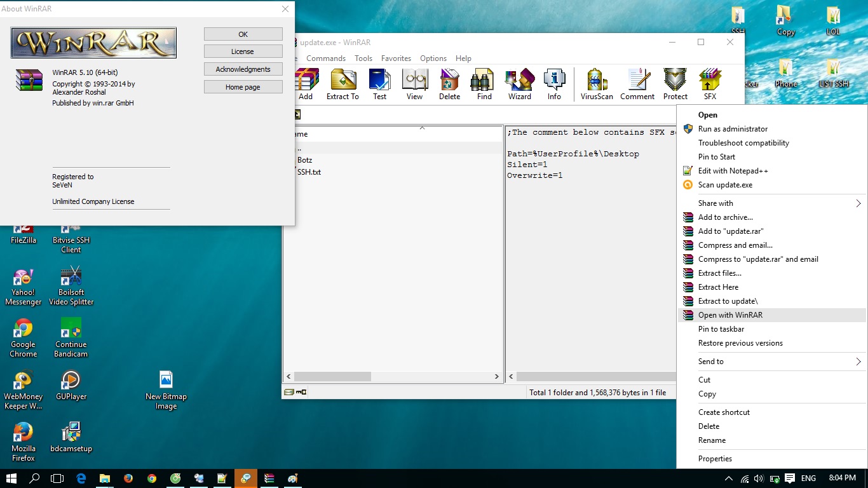Open the Comment toolbar icon
The width and height of the screenshot is (868, 488).
point(637,85)
